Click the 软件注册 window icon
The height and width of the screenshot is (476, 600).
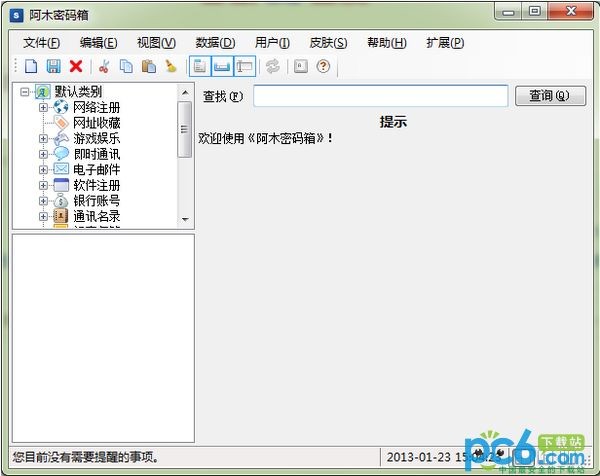point(61,185)
